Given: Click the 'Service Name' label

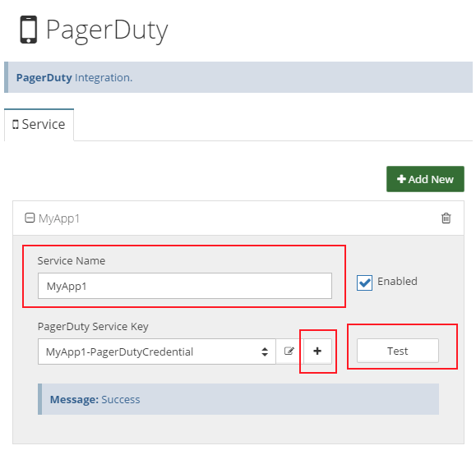Looking at the screenshot, I should point(72,261).
